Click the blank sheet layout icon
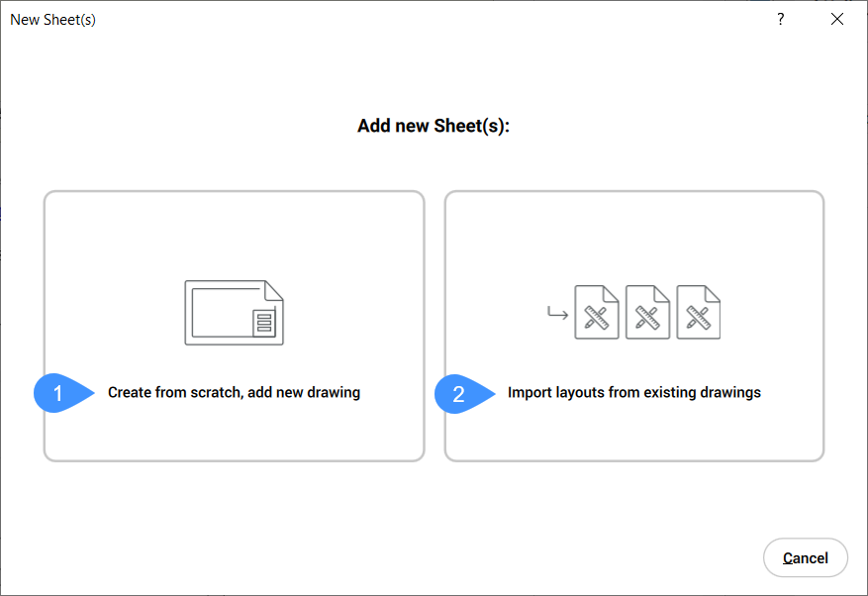The image size is (868, 596). point(234,313)
